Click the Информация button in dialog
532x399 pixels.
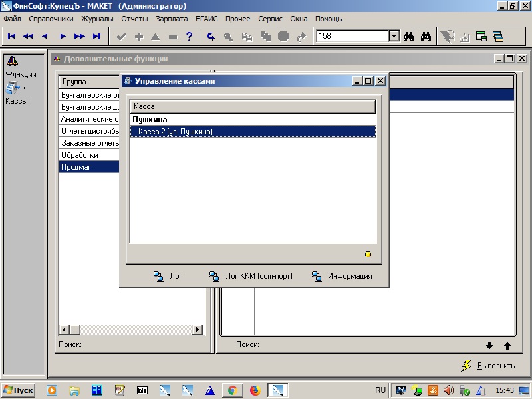(x=341, y=276)
